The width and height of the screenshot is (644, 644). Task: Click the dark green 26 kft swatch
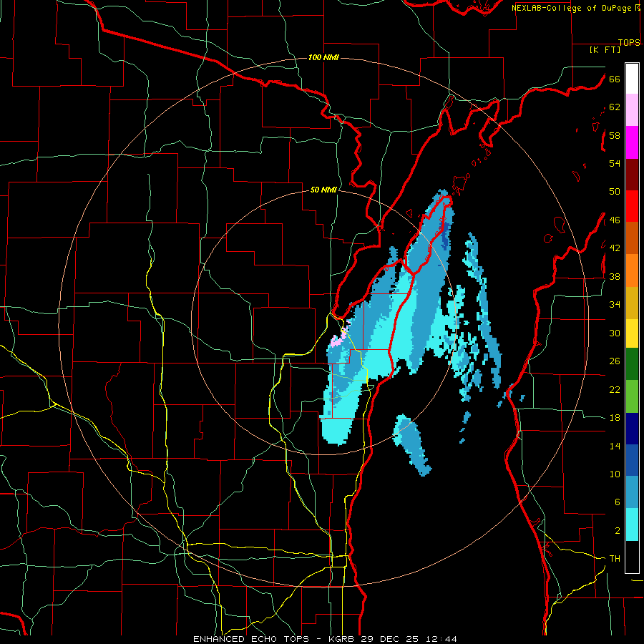(632, 364)
